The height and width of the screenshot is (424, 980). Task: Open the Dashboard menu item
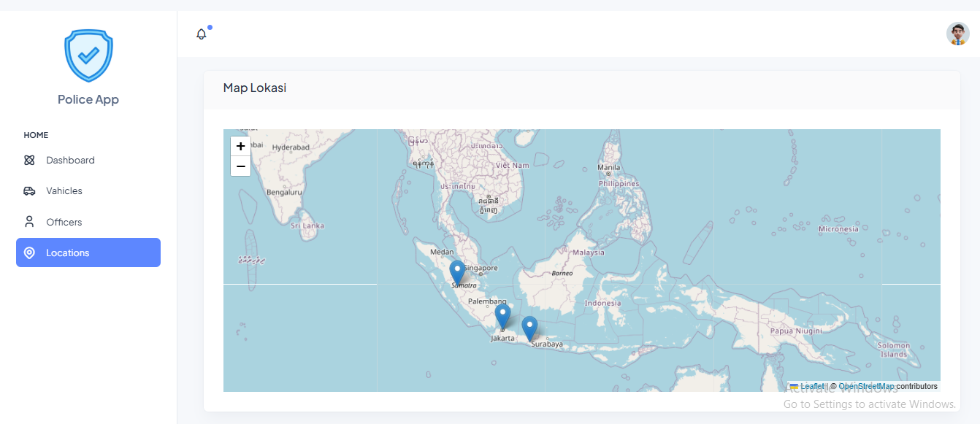[x=70, y=160]
